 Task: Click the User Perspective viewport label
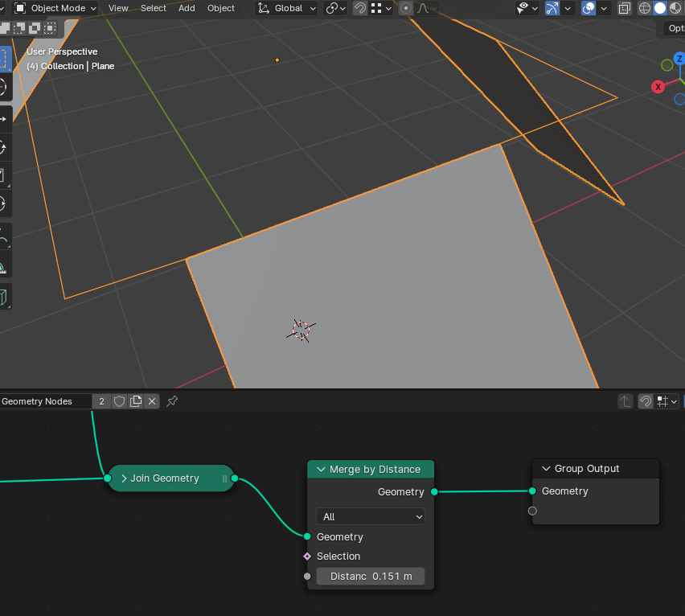[62, 51]
